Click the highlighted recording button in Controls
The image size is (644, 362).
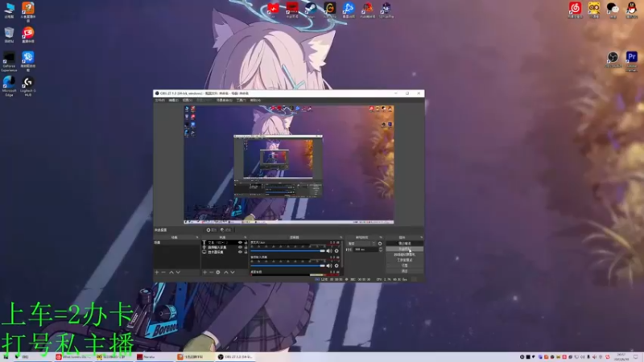pos(405,249)
